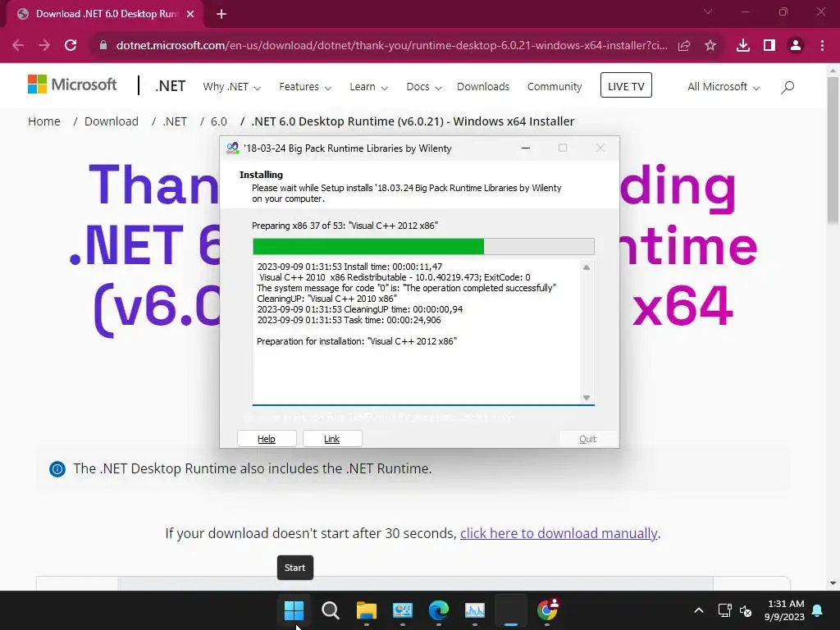Viewport: 840px width, 630px height.
Task: Click the browser back arrow
Action: click(18, 46)
